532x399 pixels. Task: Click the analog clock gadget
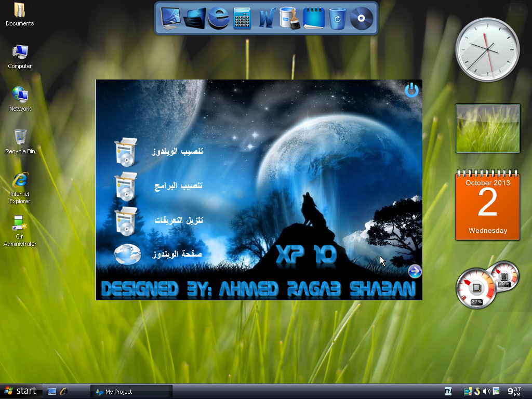487,49
